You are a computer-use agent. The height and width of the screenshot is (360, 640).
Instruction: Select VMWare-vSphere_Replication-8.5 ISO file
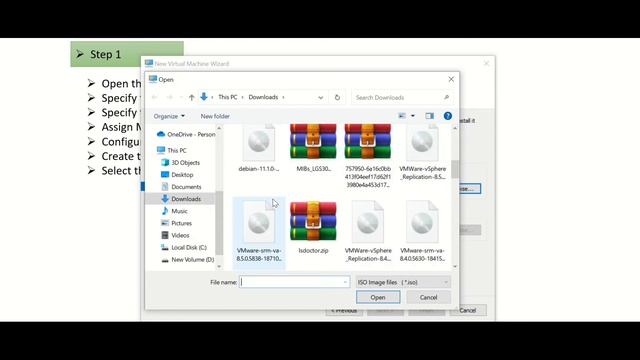pos(422,153)
